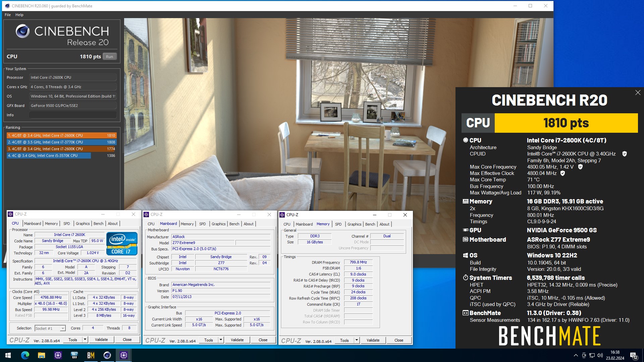The width and height of the screenshot is (644, 362).
Task: Click the CPU tab window's CPU-Z title icon
Action: click(x=10, y=214)
